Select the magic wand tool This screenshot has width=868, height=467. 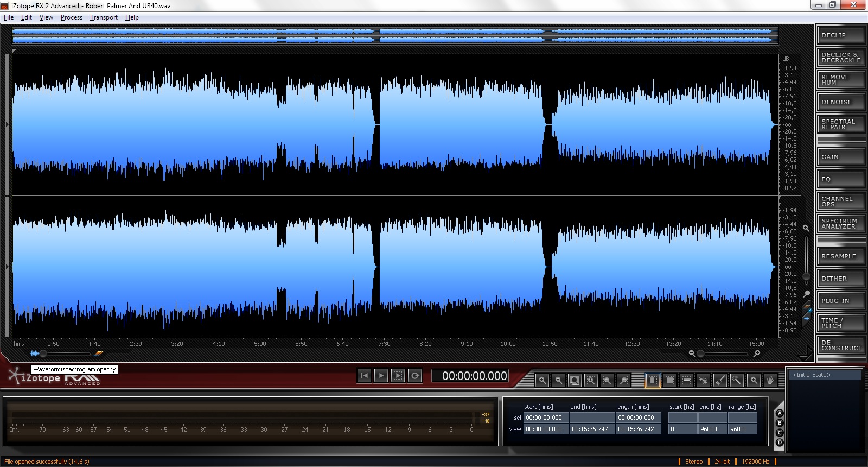click(x=737, y=381)
